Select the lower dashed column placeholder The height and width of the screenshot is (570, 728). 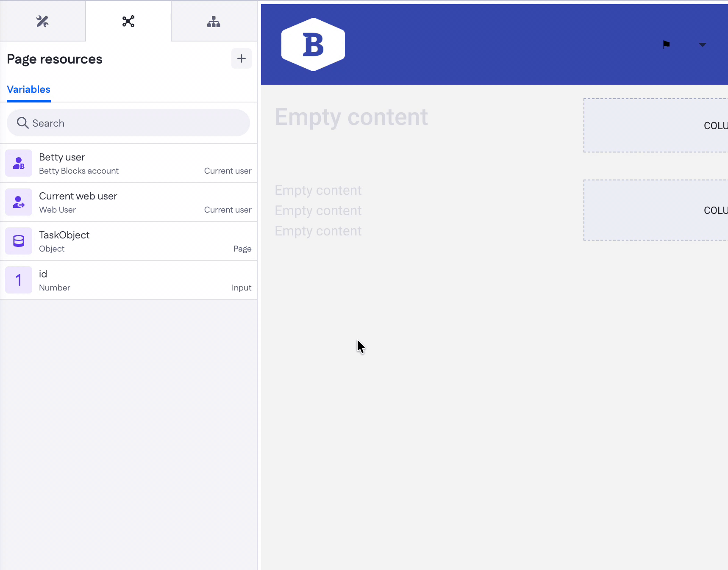point(656,210)
